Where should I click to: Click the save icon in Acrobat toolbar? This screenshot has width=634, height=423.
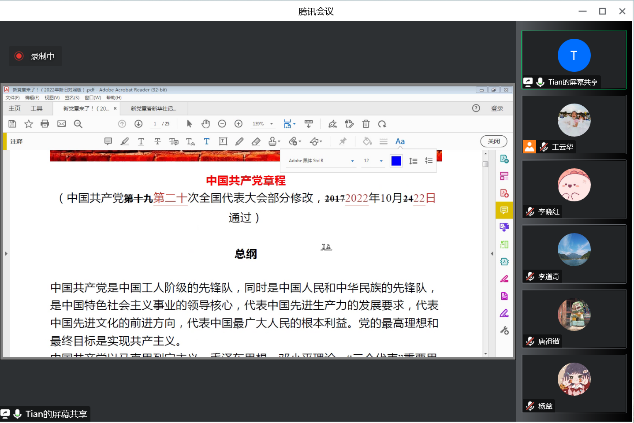tap(12, 124)
